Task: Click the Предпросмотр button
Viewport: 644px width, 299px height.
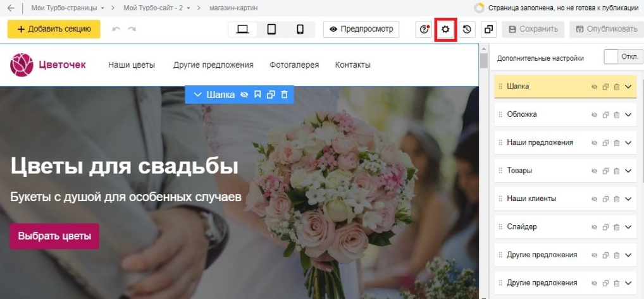Action: (x=361, y=29)
